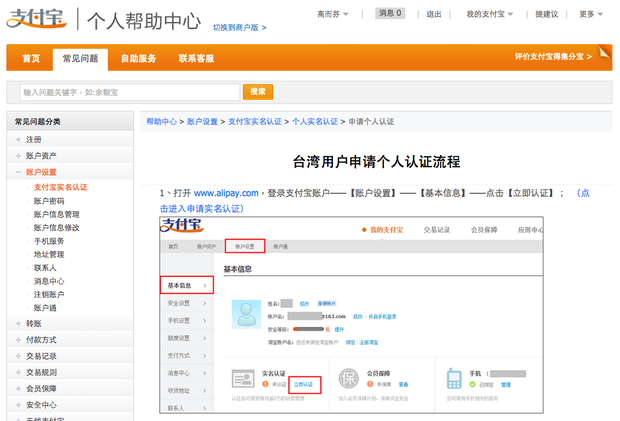The image size is (620, 421).
Task: Expand the 转账 category plus icon
Action: point(18,323)
